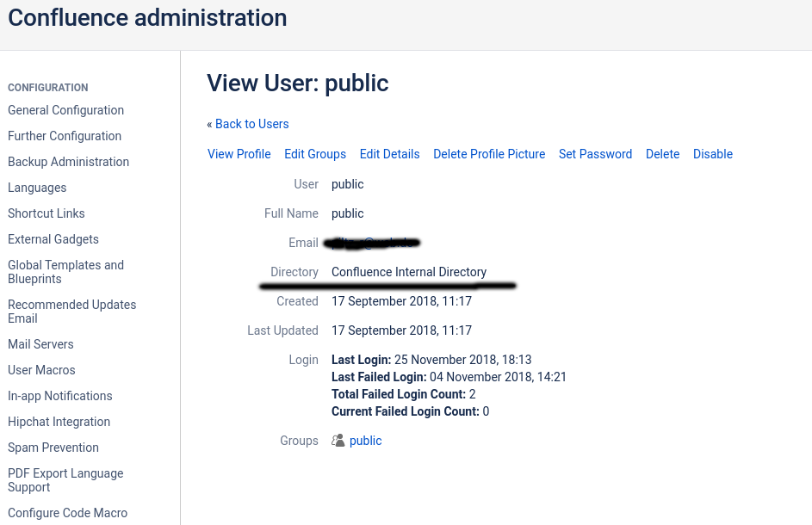The width and height of the screenshot is (812, 525).
Task: View the profile of user public
Action: pos(239,154)
